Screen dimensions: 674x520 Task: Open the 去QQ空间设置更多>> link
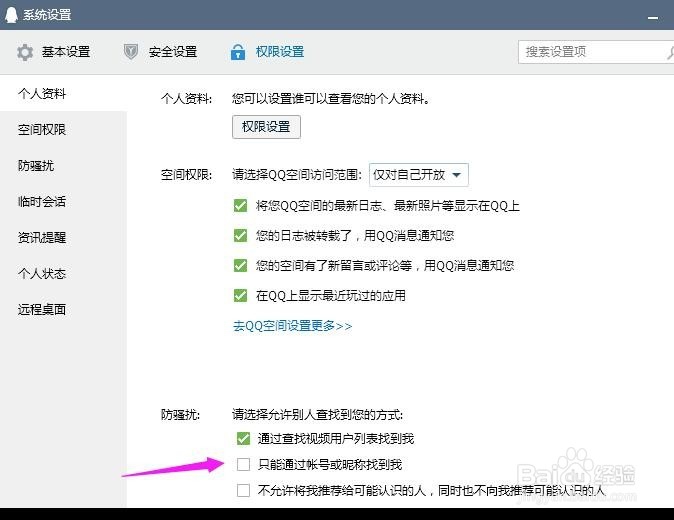292,326
